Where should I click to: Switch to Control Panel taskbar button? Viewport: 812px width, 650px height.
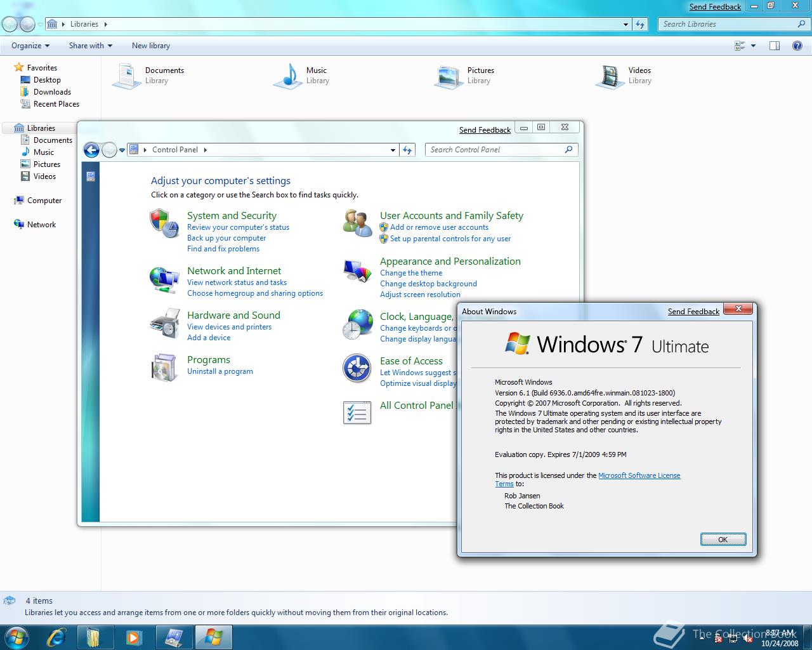(173, 637)
